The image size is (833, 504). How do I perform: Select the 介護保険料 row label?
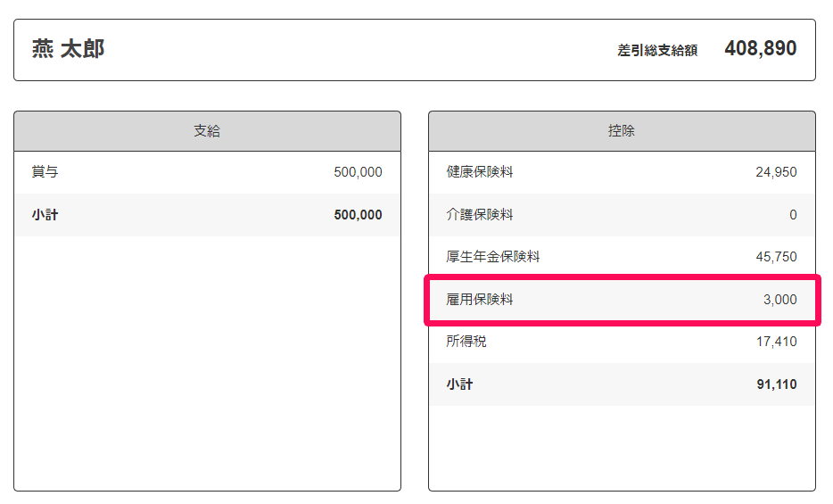click(x=480, y=215)
